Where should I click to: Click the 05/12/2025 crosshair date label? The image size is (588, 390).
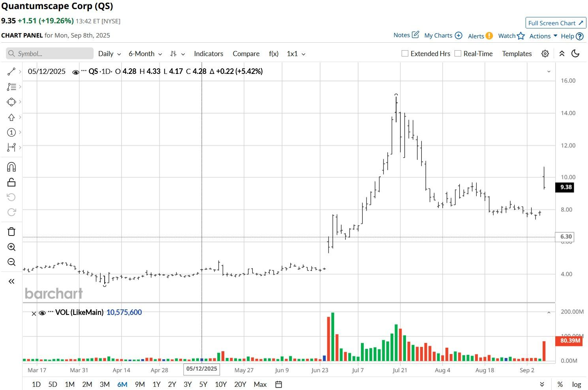coord(201,369)
